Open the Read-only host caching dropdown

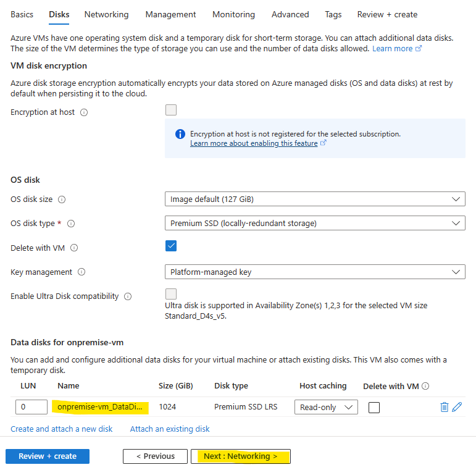coord(326,407)
